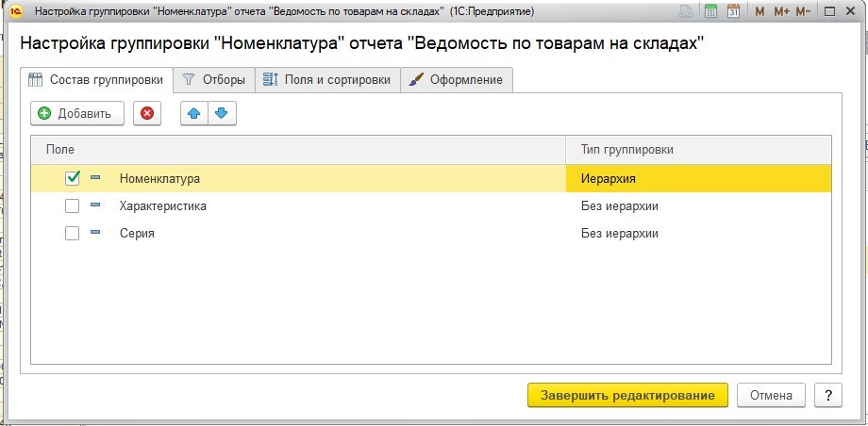868x426 pixels.
Task: Click the M+ memory add button
Action: coord(781,11)
